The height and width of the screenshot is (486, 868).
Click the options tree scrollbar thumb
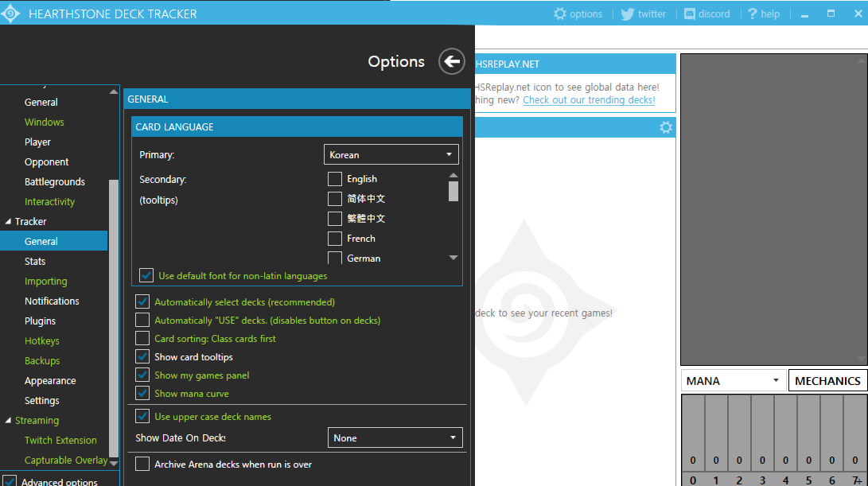point(114,318)
